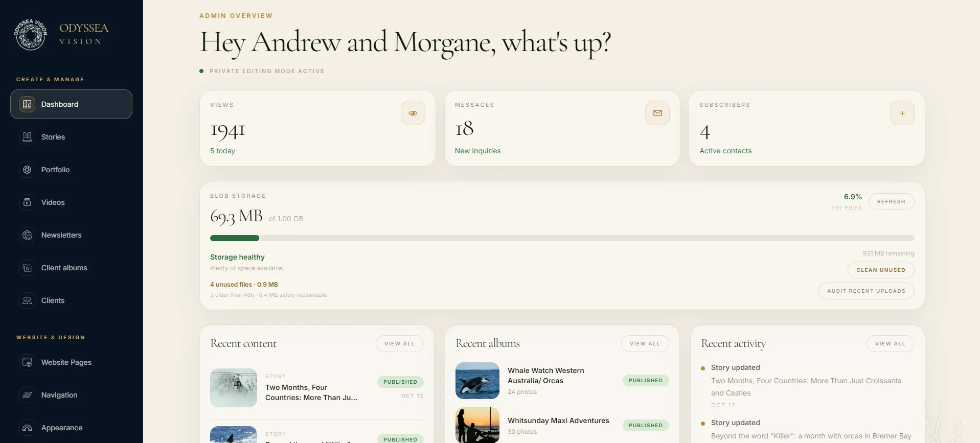Screen dimensions: 980x443
Task: View all recent content
Action: pos(400,343)
